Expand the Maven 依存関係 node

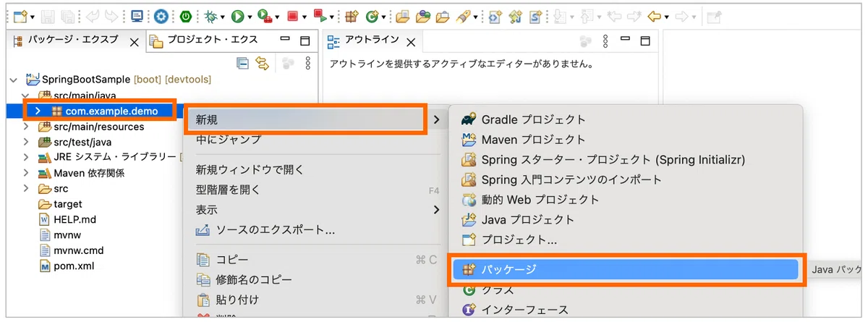coord(26,173)
